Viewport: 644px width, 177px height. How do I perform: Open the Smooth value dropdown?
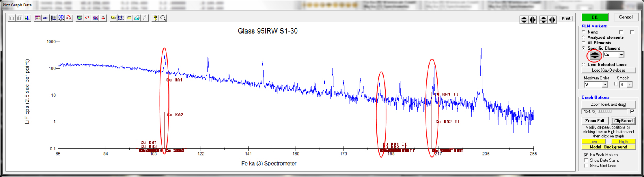[x=629, y=84]
